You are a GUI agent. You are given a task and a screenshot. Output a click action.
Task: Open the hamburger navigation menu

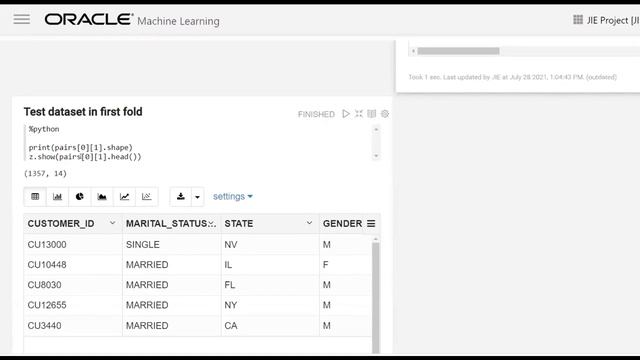(x=22, y=19)
